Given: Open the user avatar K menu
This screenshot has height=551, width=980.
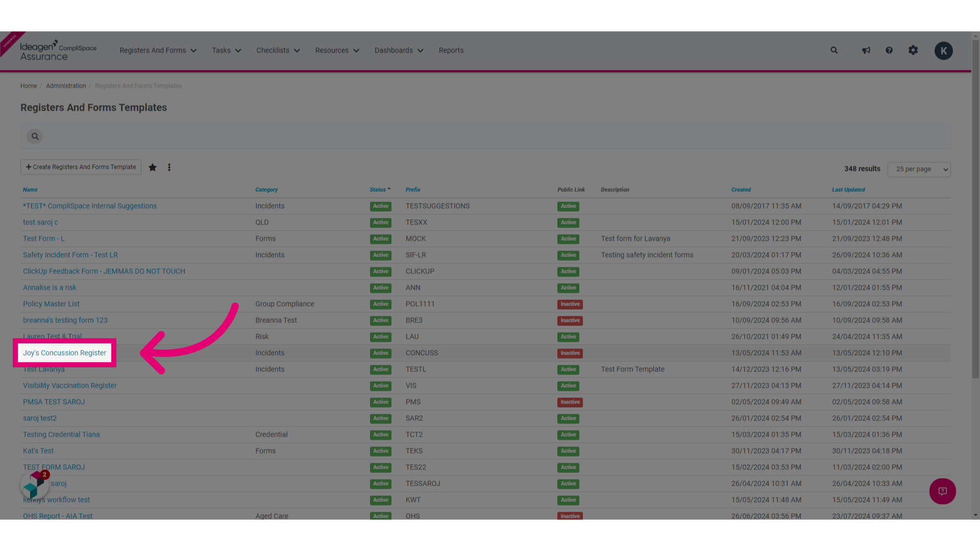Looking at the screenshot, I should 944,51.
